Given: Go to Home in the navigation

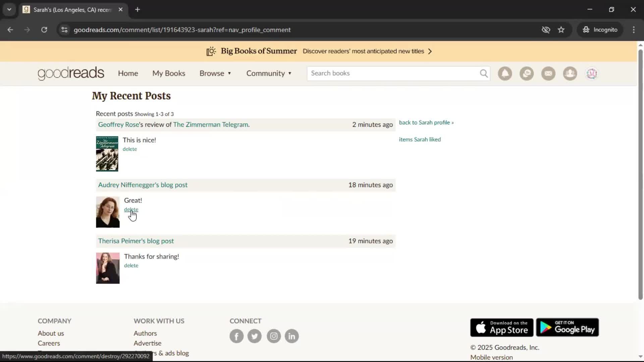Looking at the screenshot, I should point(128,73).
